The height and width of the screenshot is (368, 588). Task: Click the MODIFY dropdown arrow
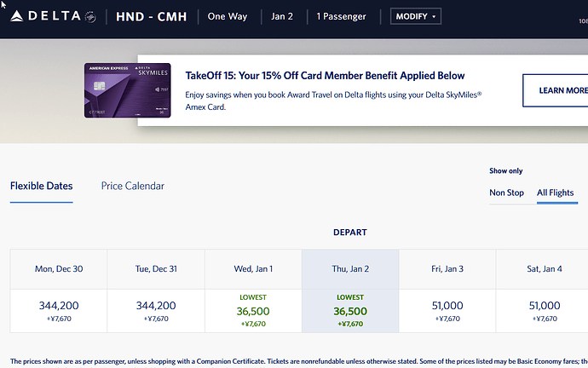click(x=434, y=17)
